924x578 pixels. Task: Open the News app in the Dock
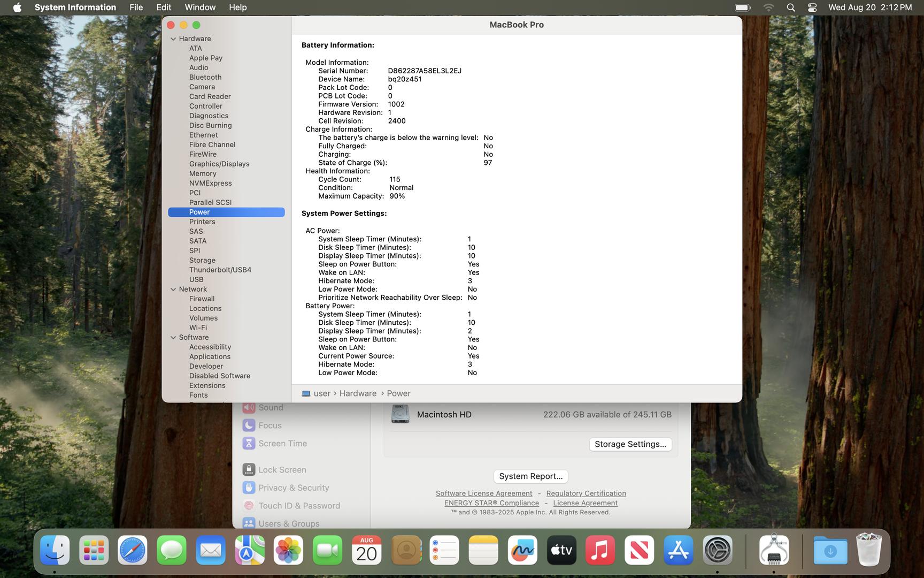(640, 550)
